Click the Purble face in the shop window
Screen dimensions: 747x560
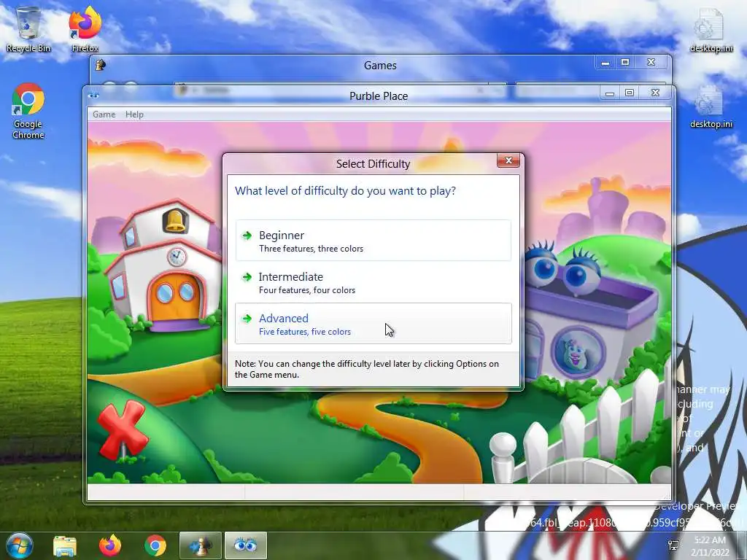point(578,354)
